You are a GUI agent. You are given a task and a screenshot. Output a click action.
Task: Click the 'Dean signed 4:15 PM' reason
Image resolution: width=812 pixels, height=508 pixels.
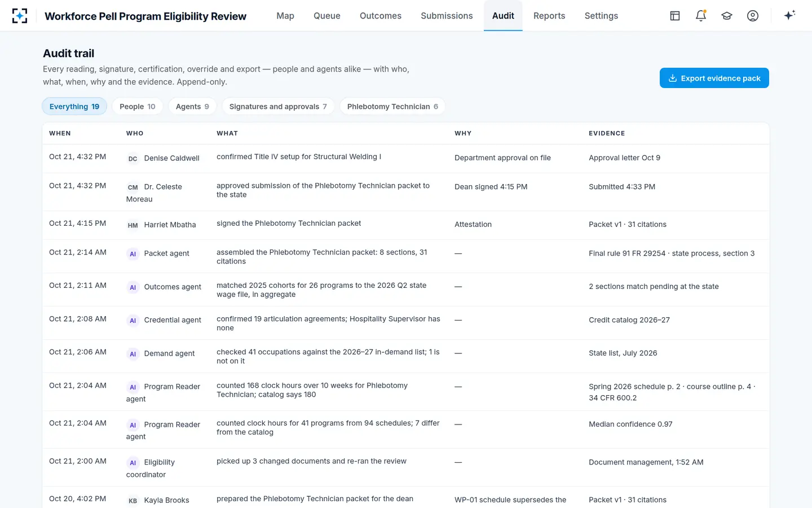[x=491, y=187]
